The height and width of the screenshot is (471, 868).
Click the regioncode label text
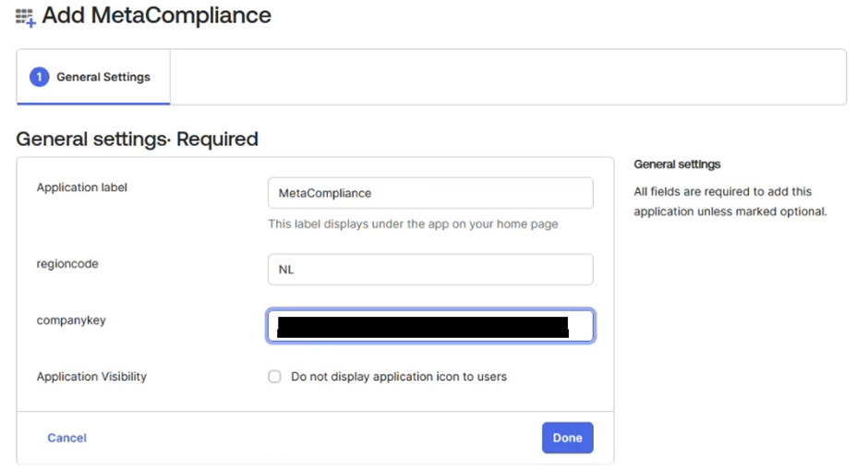pyautogui.click(x=67, y=264)
